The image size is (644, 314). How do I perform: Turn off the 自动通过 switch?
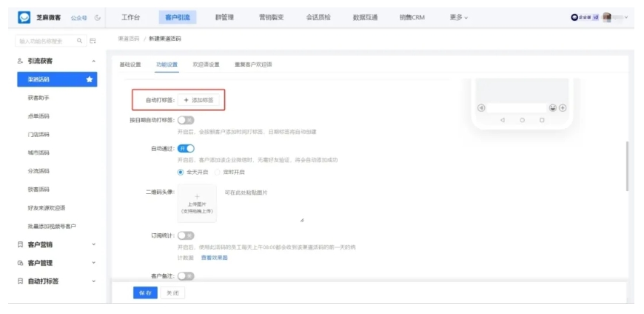186,148
